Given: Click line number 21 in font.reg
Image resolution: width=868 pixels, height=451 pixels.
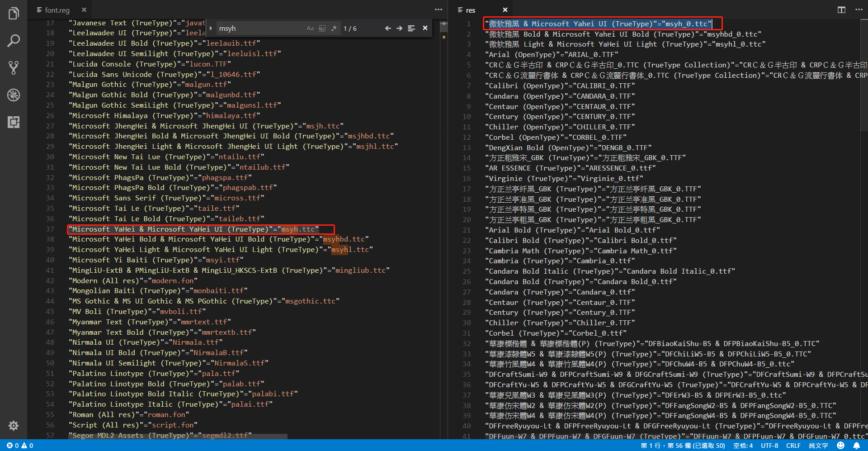Looking at the screenshot, I should tap(50, 64).
